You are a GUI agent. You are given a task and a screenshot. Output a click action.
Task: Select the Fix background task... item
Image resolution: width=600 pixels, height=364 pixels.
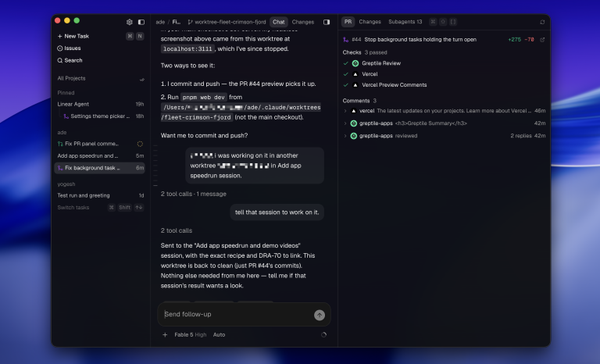coord(100,168)
